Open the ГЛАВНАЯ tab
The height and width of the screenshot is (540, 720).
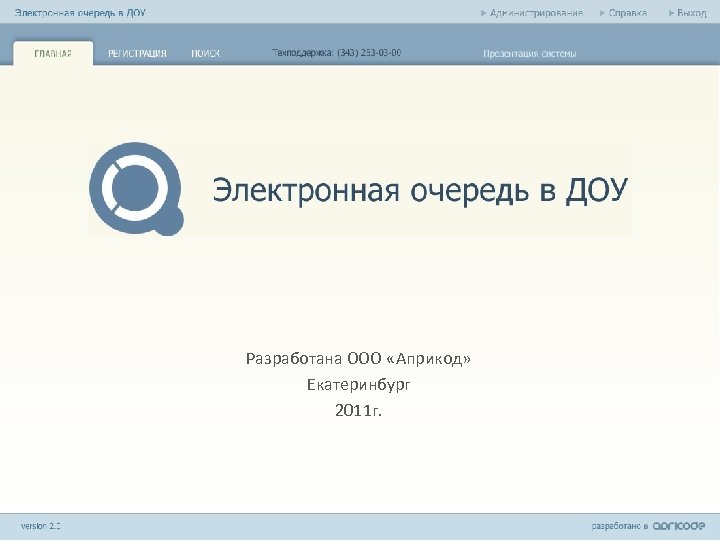pos(53,53)
